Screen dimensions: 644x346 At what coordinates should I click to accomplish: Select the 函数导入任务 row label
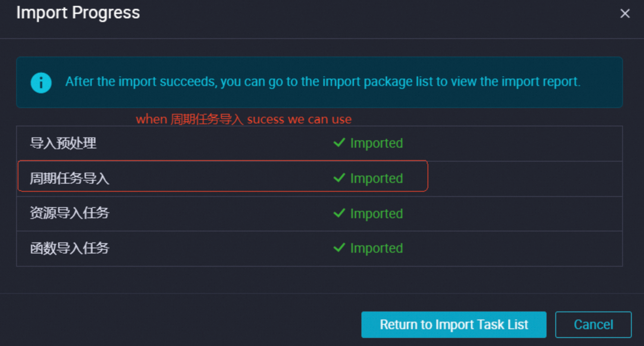coord(69,248)
